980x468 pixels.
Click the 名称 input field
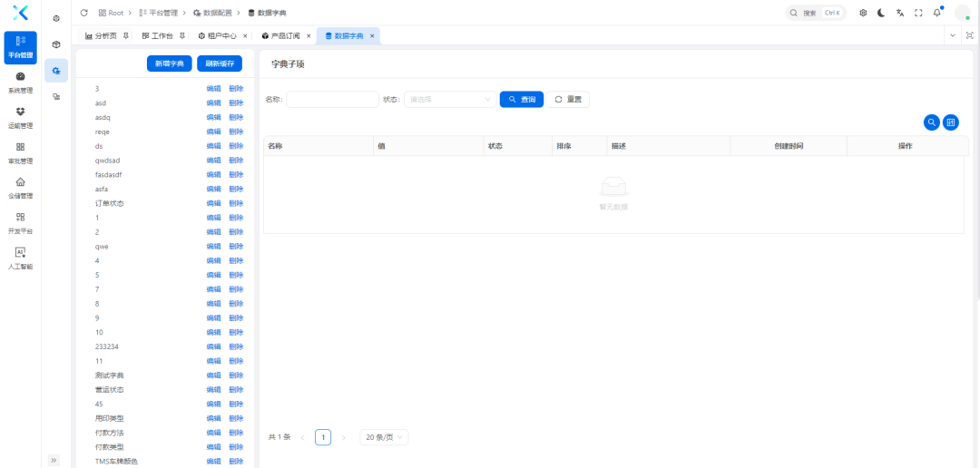click(x=332, y=99)
